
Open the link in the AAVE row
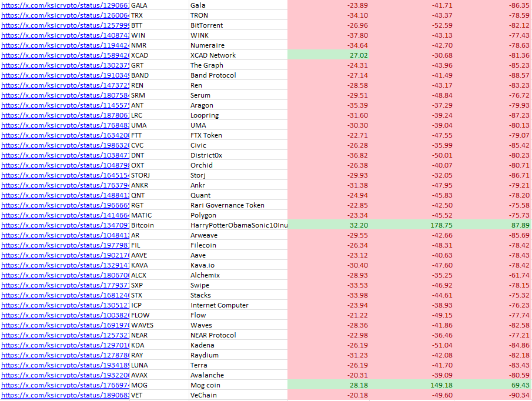click(x=65, y=255)
